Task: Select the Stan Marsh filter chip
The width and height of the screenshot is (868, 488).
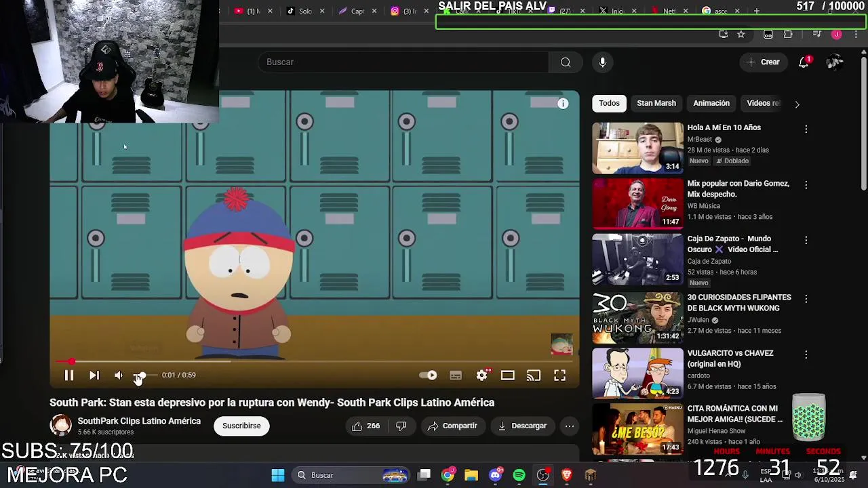Action: pos(656,103)
